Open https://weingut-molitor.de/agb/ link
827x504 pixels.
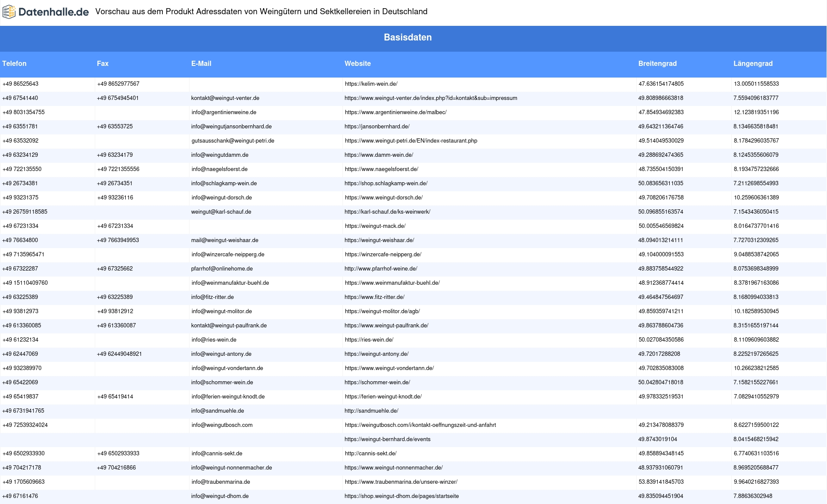(382, 311)
